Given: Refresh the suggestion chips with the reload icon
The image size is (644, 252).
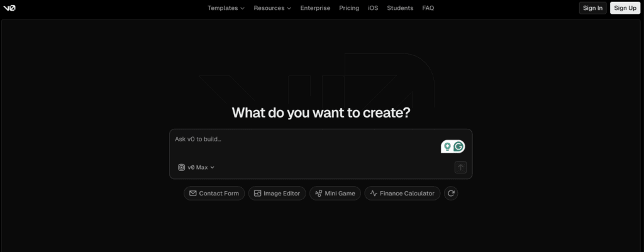Looking at the screenshot, I should 450,194.
